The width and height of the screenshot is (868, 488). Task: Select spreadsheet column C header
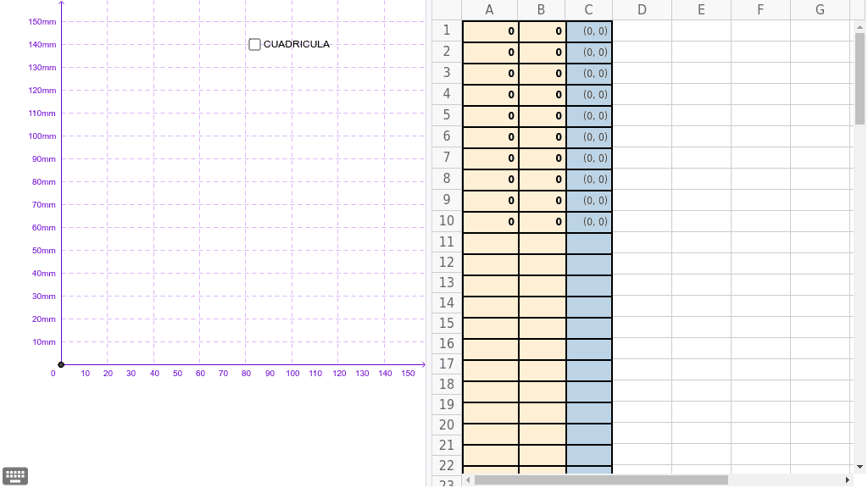pos(589,10)
